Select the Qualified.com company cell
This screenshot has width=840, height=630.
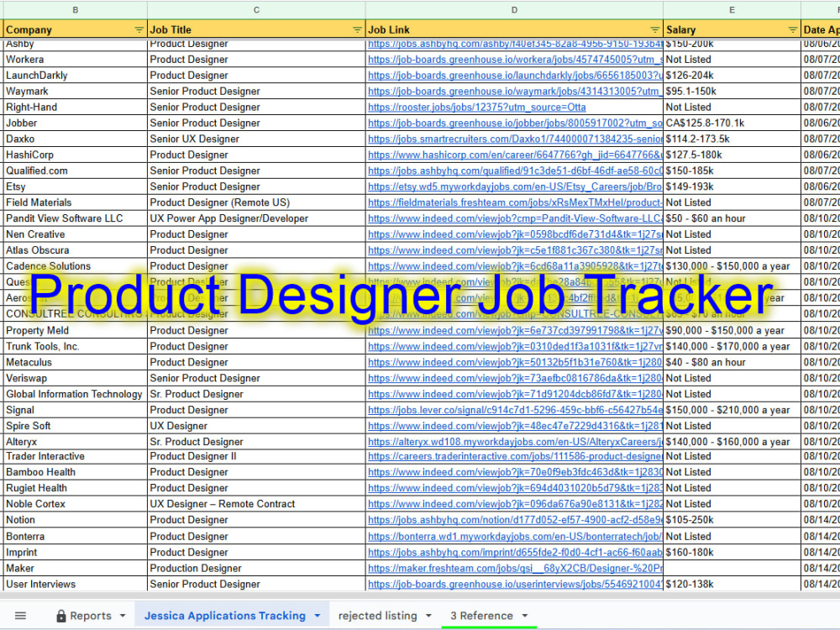75,171
